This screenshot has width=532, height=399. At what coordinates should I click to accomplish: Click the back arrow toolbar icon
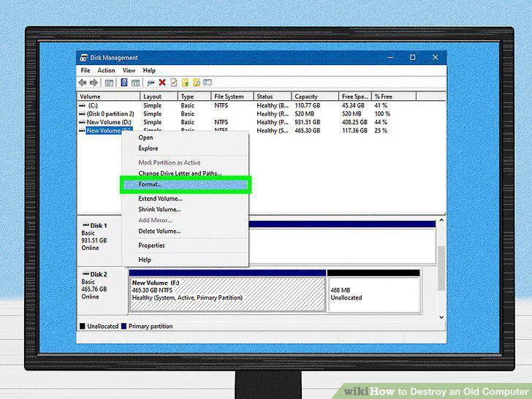point(83,83)
